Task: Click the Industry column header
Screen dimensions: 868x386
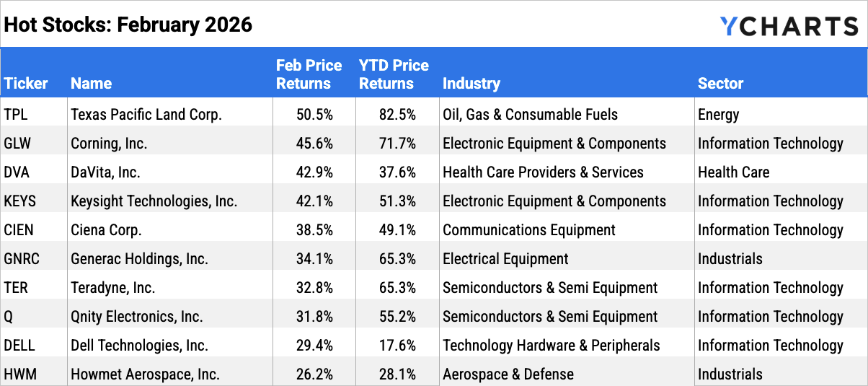Action: tap(471, 84)
